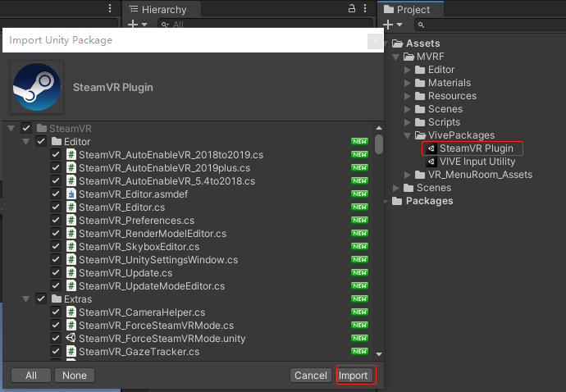Click the Assets folder icon in Project

tap(397, 43)
